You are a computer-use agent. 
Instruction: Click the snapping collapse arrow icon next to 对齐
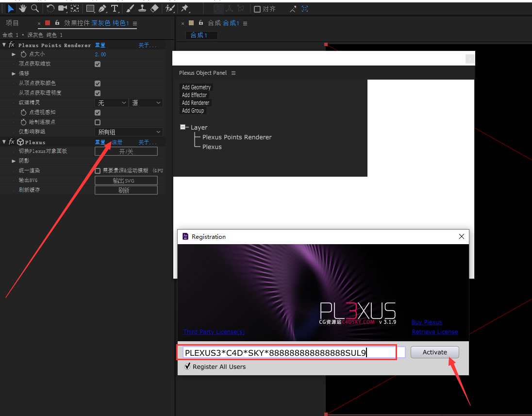(293, 9)
